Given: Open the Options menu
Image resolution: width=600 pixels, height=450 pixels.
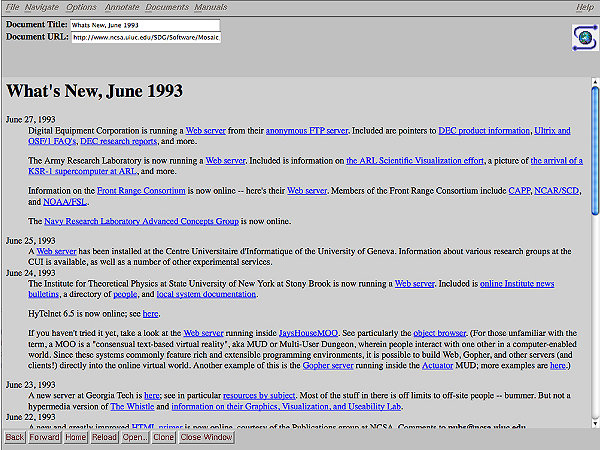Looking at the screenshot, I should (82, 7).
